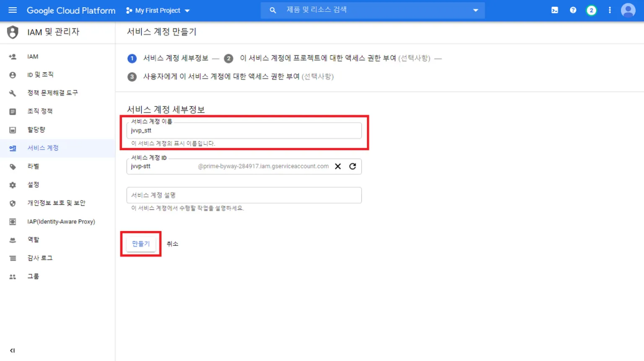Show notifications badge with number 2
The height and width of the screenshot is (361, 644).
tap(591, 10)
